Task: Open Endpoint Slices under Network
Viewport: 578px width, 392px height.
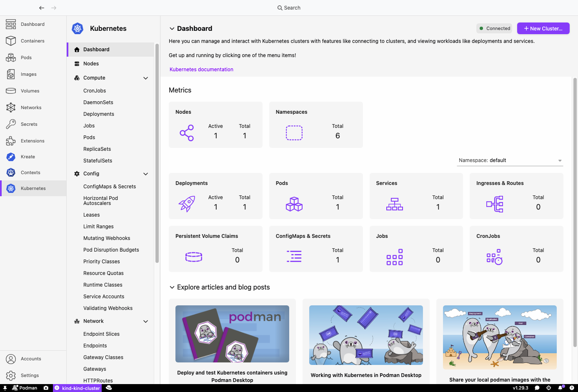Action: point(101,334)
